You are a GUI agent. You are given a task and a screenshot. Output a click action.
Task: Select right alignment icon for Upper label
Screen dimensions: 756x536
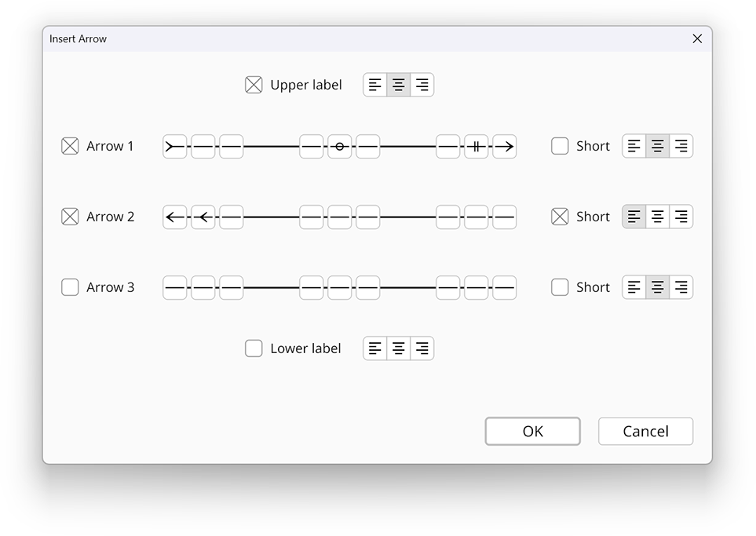point(422,85)
